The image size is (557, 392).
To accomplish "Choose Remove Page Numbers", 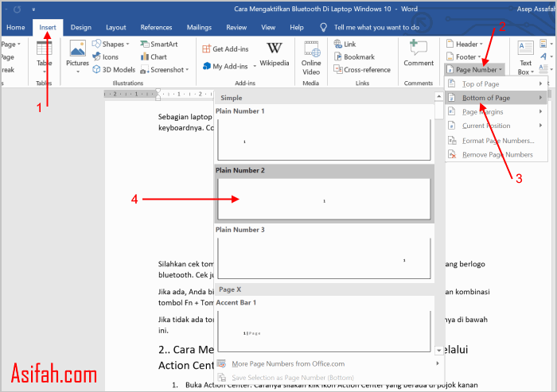I will pyautogui.click(x=496, y=154).
